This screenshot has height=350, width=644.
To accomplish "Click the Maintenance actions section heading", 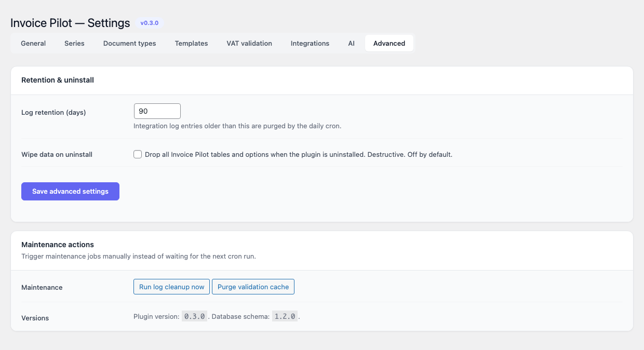I will (58, 244).
